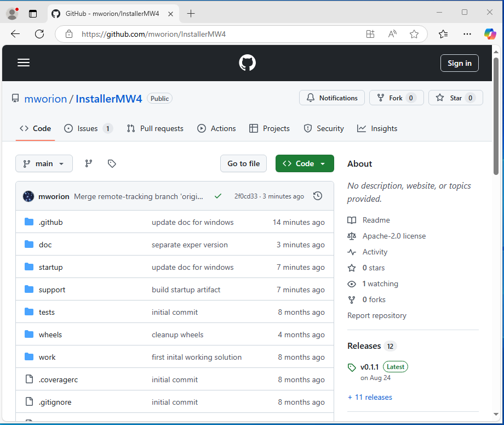Open the Pull requests tab

(155, 129)
